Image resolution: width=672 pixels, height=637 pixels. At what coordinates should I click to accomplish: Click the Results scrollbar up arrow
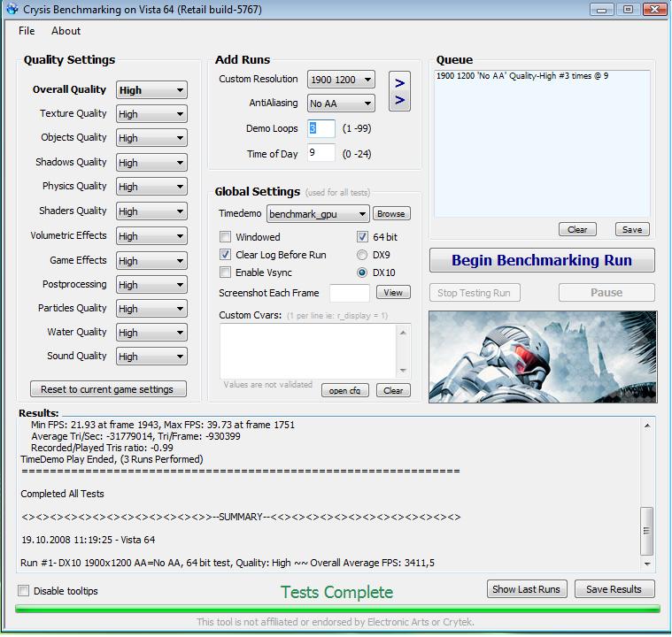pyautogui.click(x=647, y=426)
